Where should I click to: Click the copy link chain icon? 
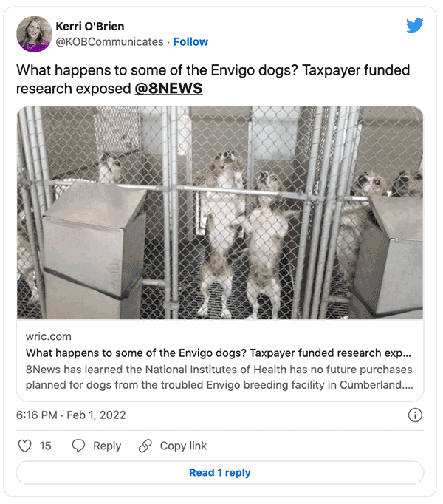[x=145, y=446]
